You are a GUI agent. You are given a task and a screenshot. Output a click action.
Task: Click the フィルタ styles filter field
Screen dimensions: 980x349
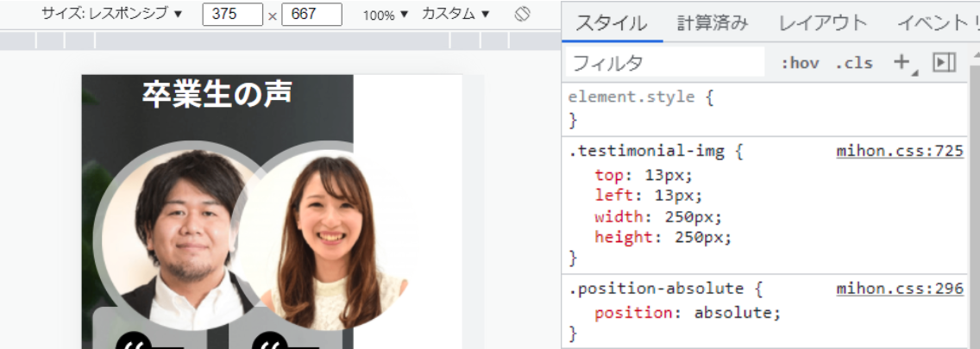pyautogui.click(x=665, y=62)
